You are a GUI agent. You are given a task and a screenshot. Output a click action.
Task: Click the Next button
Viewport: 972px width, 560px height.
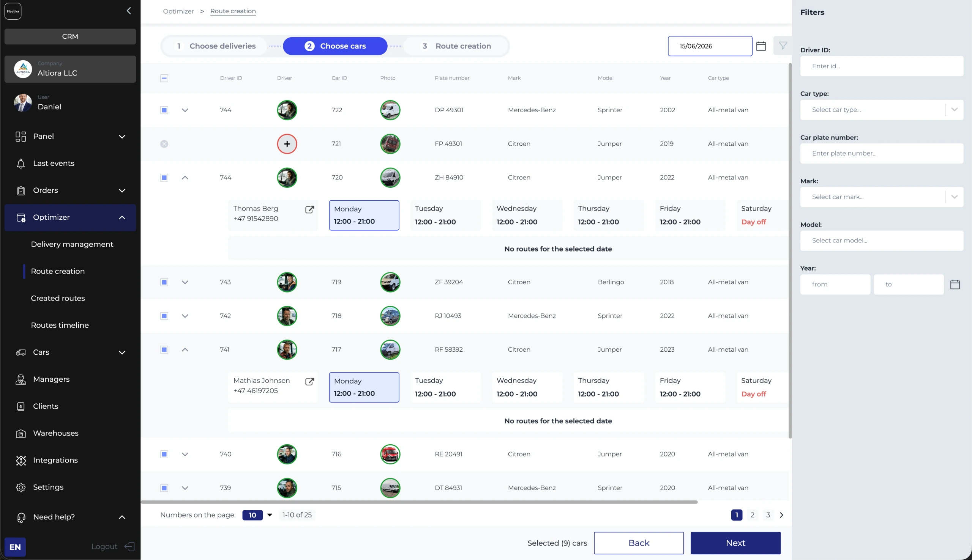(735, 543)
